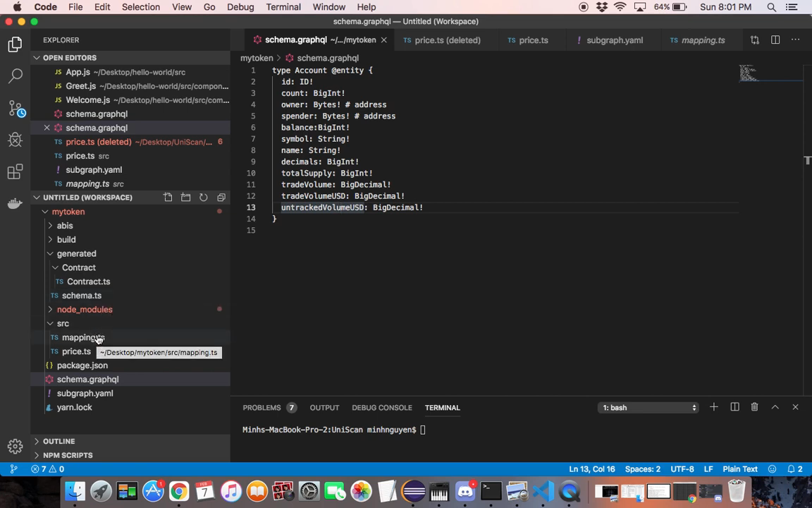Kill terminal with trash icon

tap(754, 407)
